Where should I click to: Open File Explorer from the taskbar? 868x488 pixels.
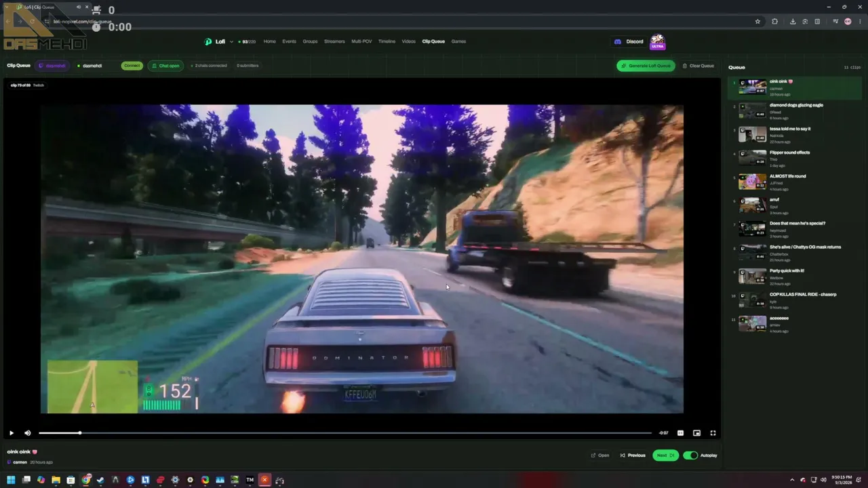56,480
